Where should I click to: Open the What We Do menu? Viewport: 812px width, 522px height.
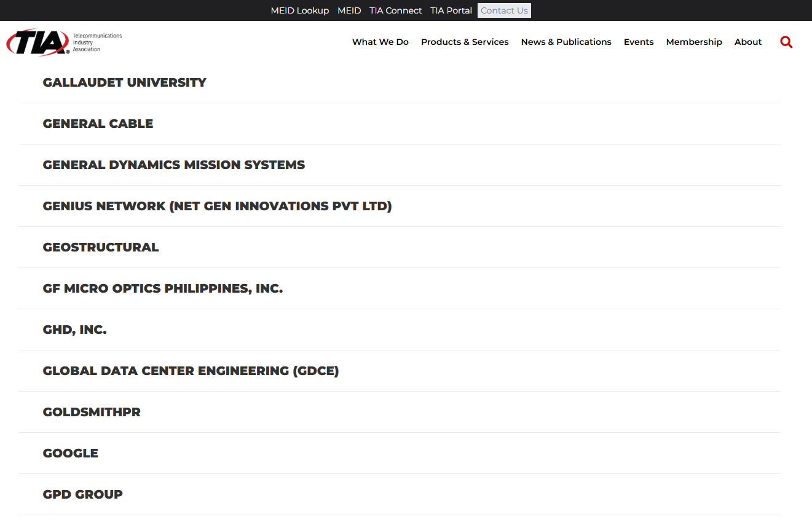coord(380,42)
